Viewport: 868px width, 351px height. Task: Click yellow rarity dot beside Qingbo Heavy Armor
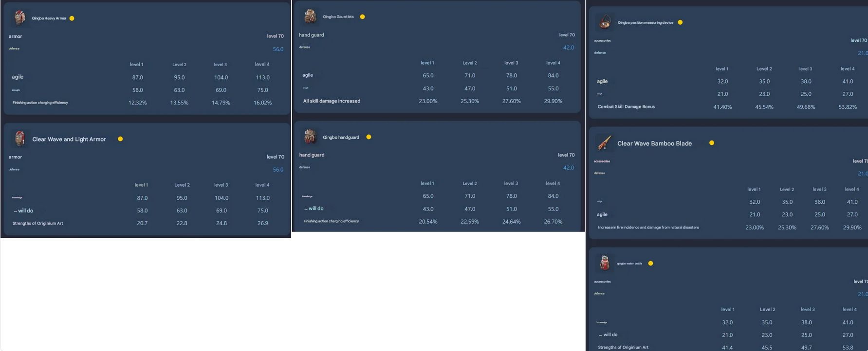[x=72, y=18]
